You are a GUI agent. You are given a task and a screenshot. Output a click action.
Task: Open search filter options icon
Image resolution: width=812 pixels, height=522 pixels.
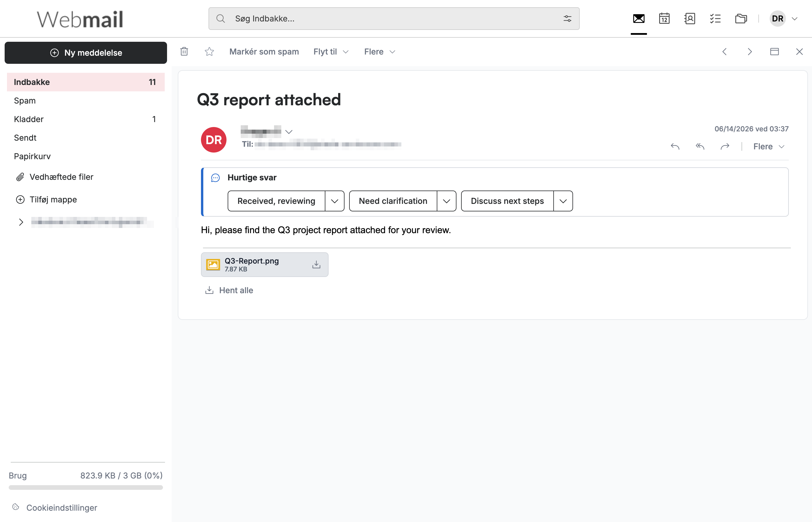click(x=567, y=19)
